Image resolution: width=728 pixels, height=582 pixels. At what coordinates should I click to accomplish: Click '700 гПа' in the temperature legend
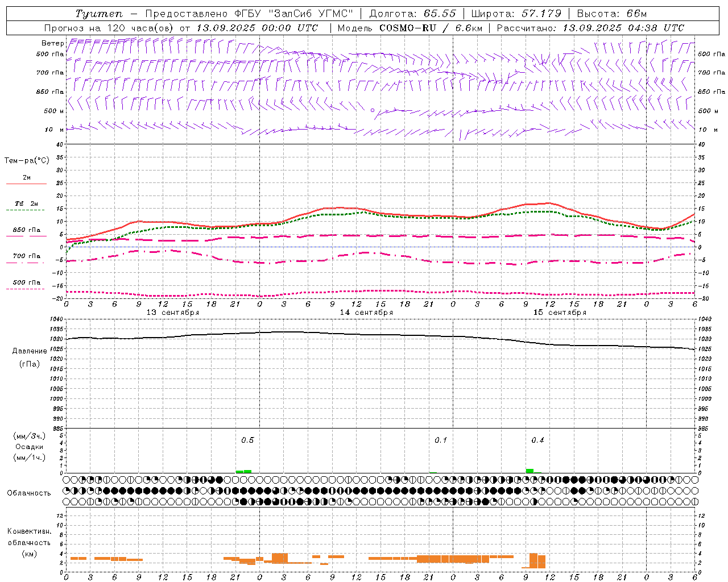(27, 256)
